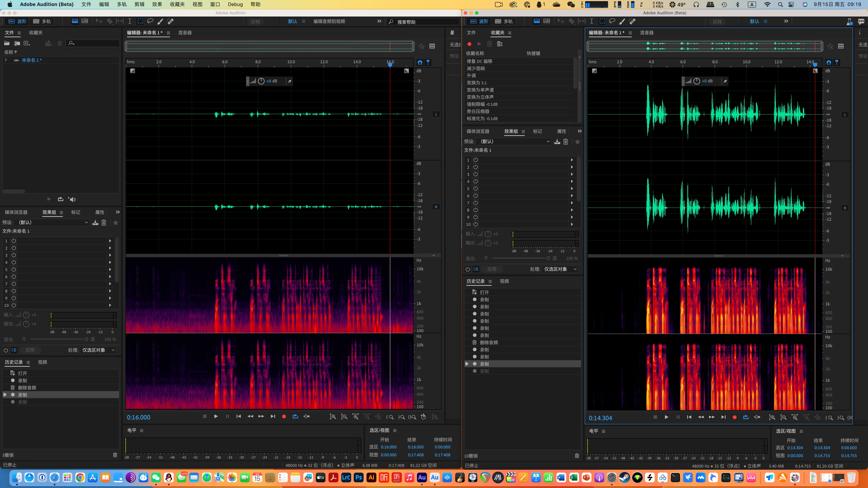
Task: Open 处理 仅选区对象 dropdown in right window
Action: [x=560, y=269]
